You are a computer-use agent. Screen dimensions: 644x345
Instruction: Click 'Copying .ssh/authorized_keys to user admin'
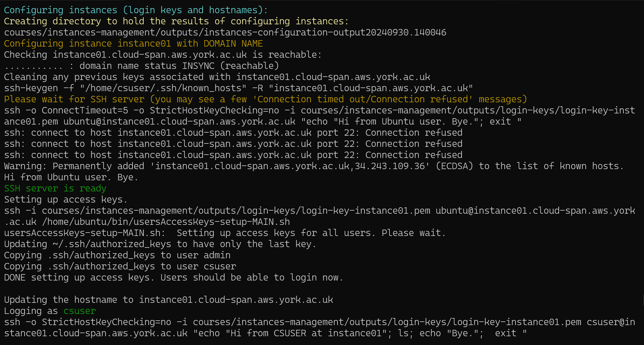(117, 255)
